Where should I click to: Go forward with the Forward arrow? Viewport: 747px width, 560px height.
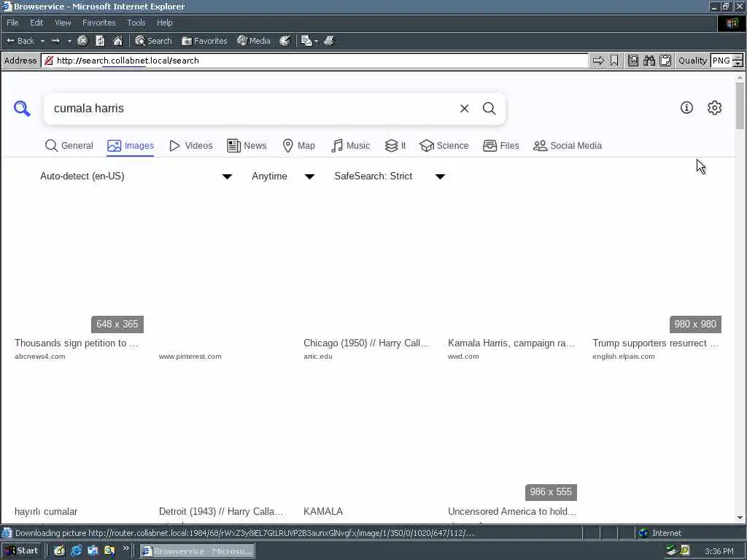click(55, 41)
